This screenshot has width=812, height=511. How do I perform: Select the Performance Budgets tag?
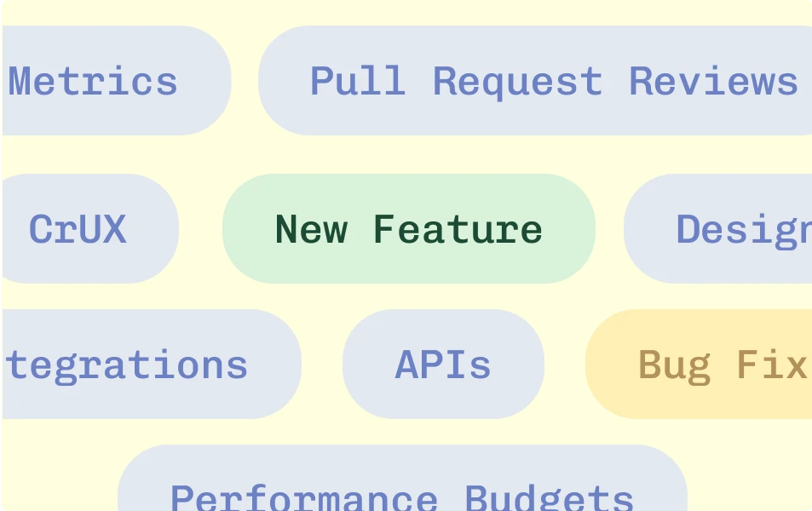[402, 478]
